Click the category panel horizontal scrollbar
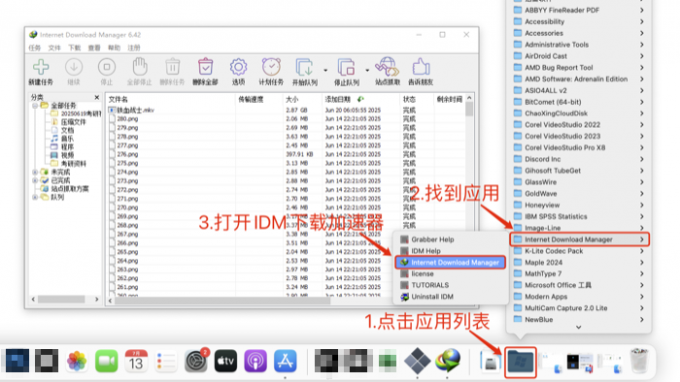This screenshot has height=382, width=680. [x=61, y=299]
